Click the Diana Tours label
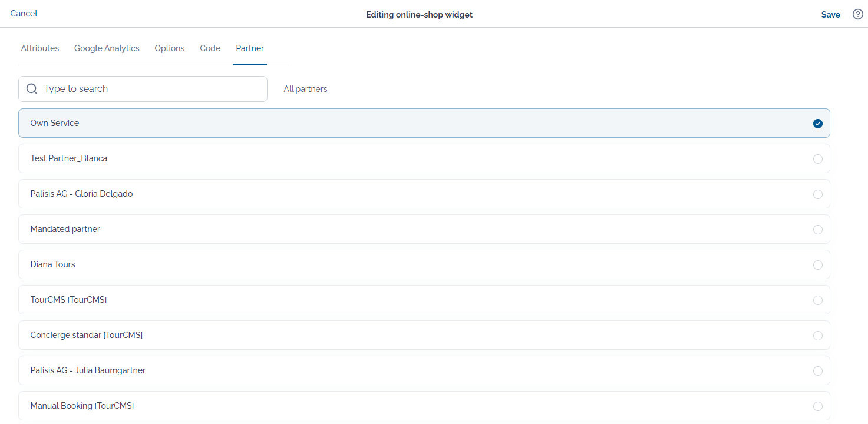The height and width of the screenshot is (424, 868). pos(53,264)
